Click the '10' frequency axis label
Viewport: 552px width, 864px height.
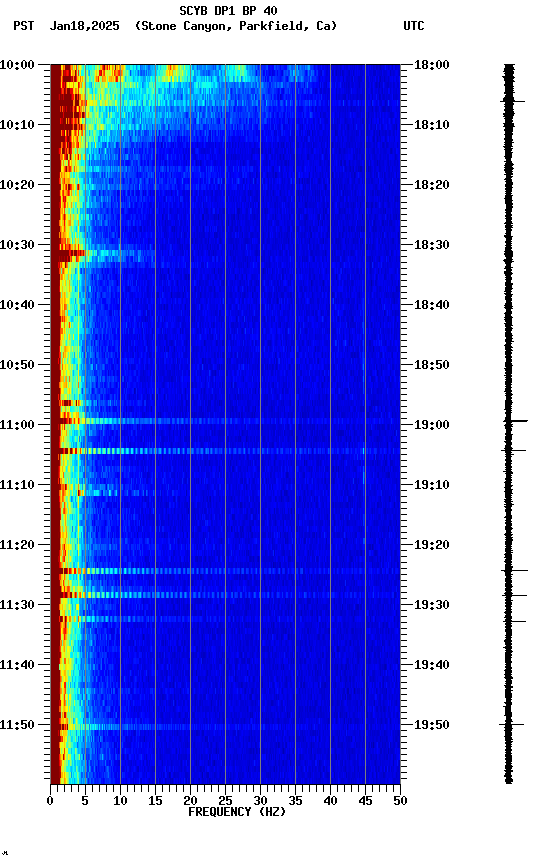[120, 801]
